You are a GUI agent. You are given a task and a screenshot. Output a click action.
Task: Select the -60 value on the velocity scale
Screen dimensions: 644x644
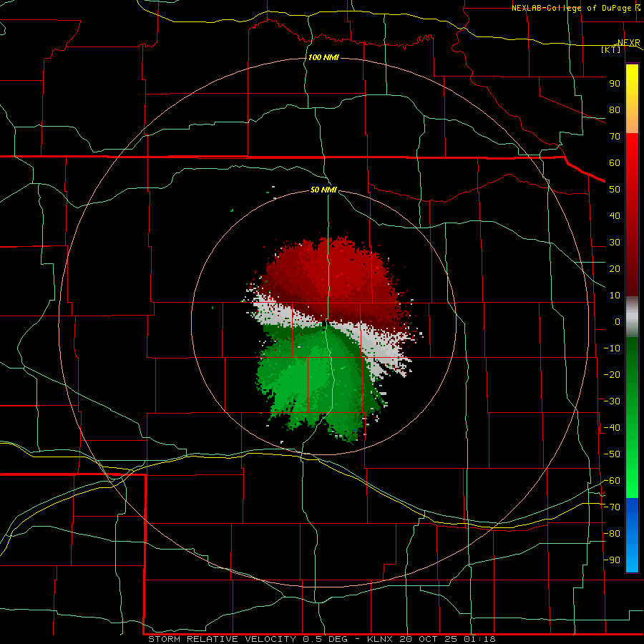tap(612, 481)
